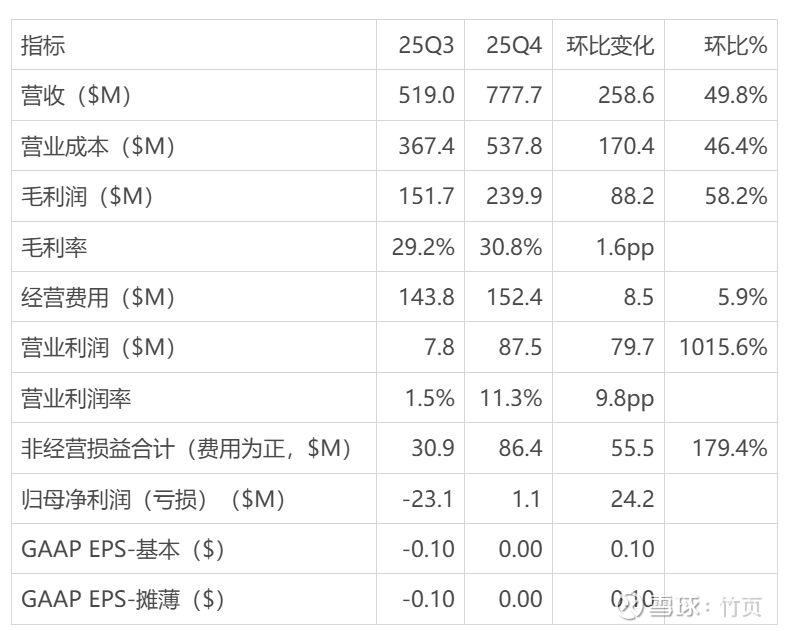Click the 毛利率 row label
The width and height of the screenshot is (785, 631).
54,247
